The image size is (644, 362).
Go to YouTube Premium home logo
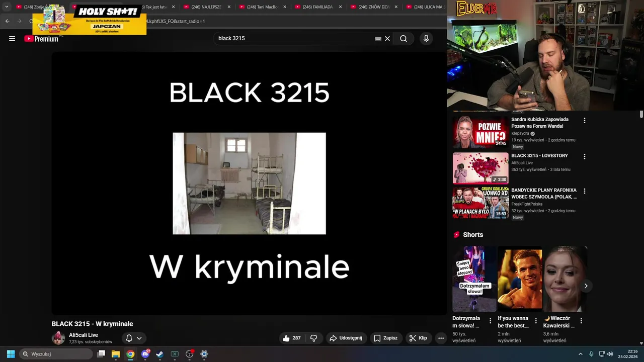point(41,39)
